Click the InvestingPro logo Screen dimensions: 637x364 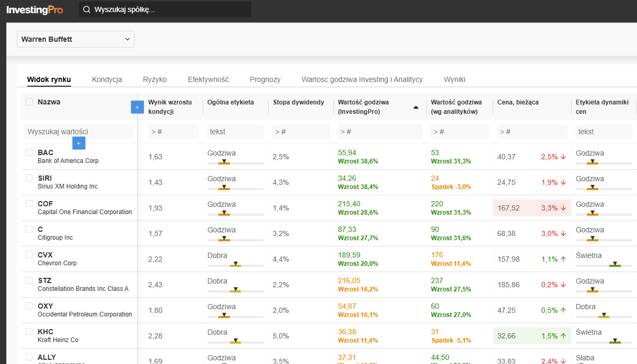[x=34, y=9]
